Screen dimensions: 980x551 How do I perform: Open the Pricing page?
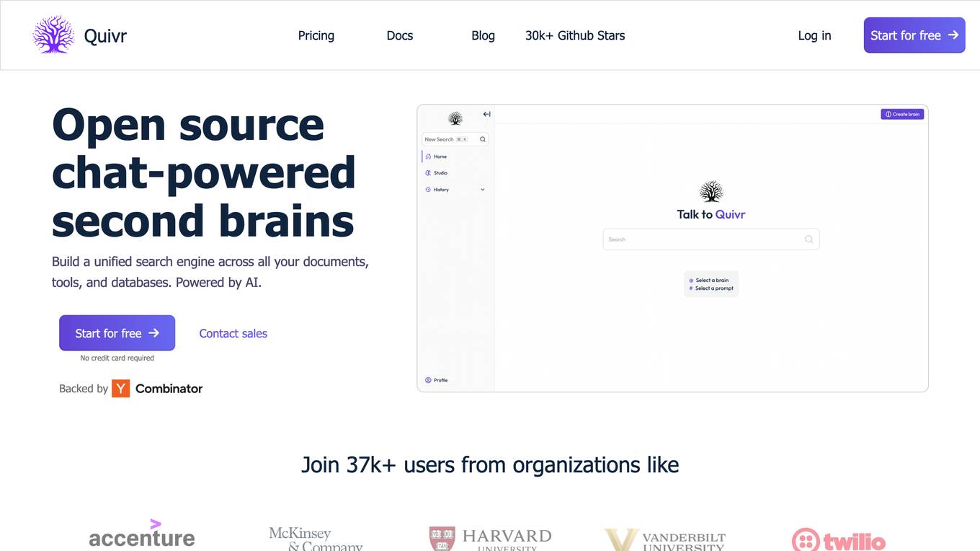click(316, 35)
